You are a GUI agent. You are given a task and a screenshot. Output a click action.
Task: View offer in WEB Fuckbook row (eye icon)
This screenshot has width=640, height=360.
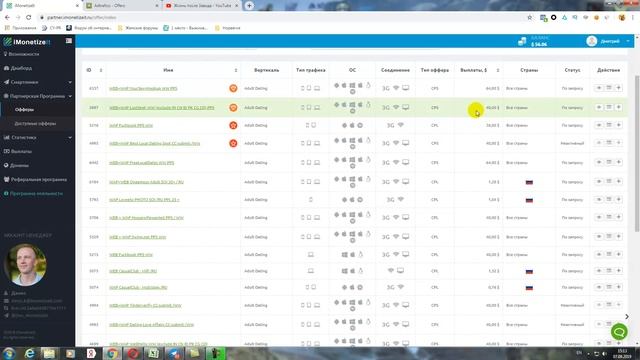click(599, 254)
